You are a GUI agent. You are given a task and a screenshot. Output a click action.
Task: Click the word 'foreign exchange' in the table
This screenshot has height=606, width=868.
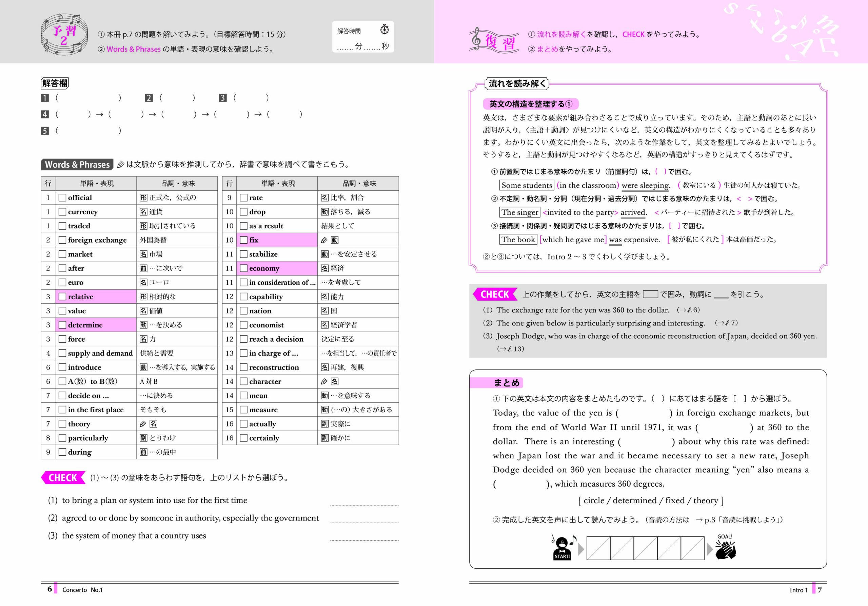coord(97,240)
